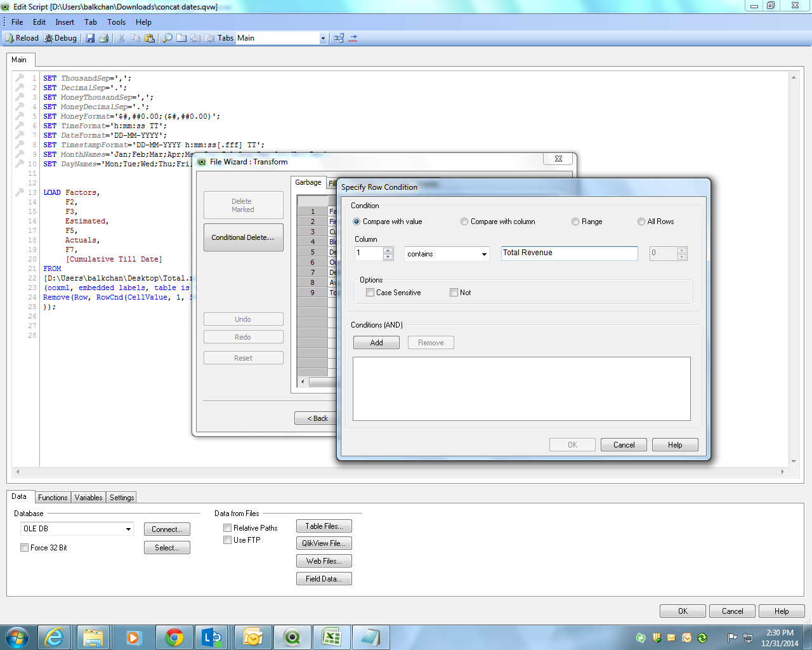
Task: Click the printer icon in the toolbar
Action: [x=103, y=38]
